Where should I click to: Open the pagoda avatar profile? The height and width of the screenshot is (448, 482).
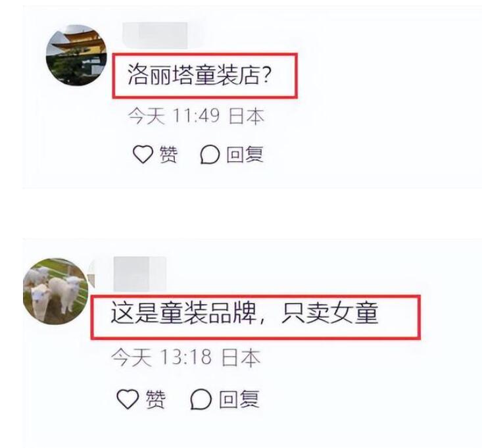pos(76,55)
